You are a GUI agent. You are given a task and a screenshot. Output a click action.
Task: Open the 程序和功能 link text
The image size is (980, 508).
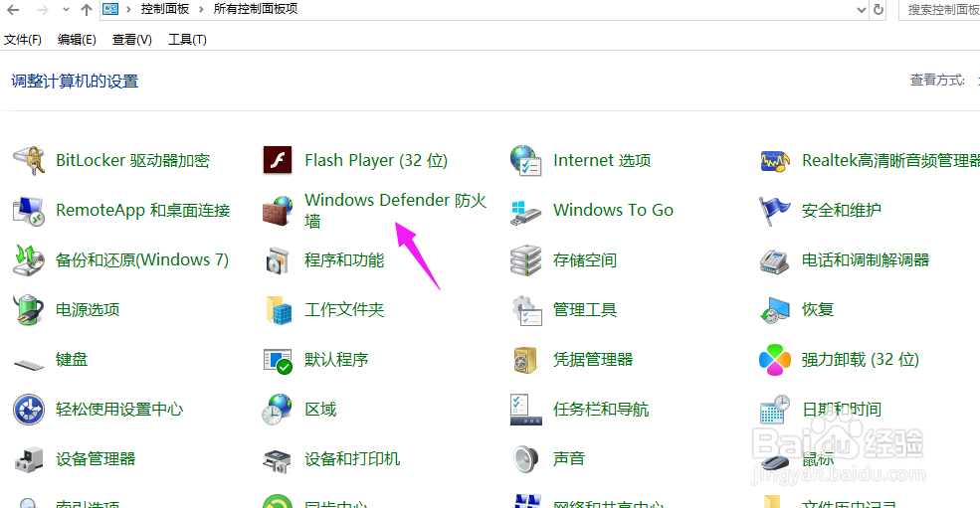point(344,259)
